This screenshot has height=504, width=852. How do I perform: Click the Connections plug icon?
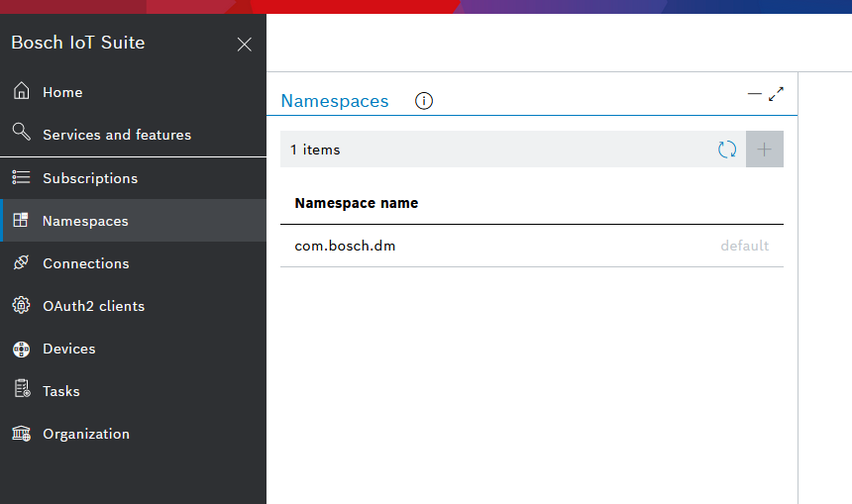(x=21, y=262)
